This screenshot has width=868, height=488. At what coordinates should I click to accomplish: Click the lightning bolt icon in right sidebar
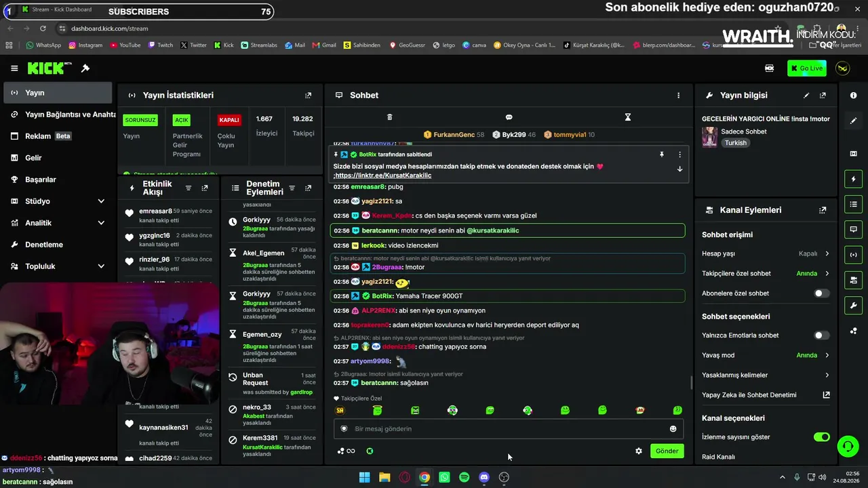coord(853,179)
